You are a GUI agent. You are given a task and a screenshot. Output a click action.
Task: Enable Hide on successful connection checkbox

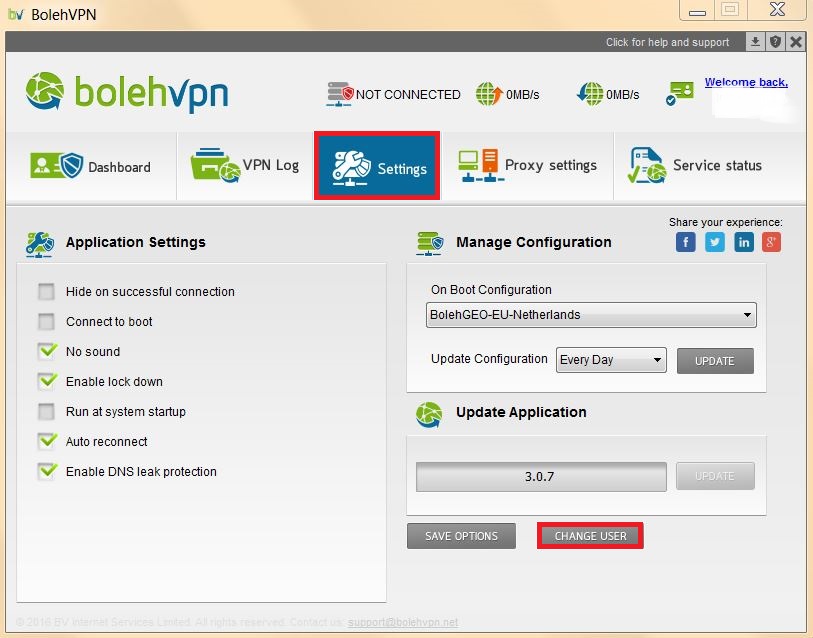tap(46, 292)
